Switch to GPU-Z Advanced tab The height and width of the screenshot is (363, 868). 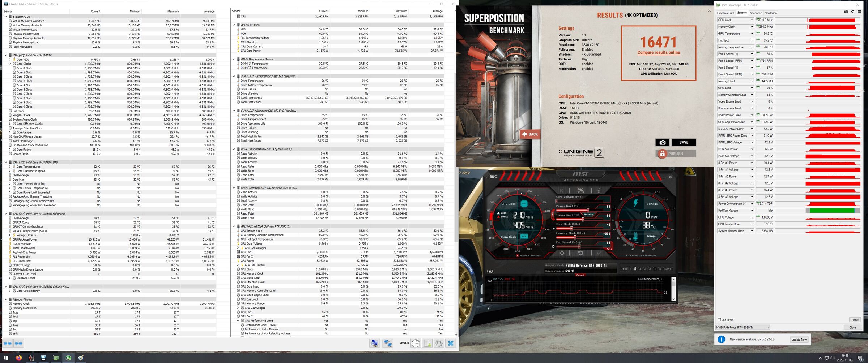756,13
